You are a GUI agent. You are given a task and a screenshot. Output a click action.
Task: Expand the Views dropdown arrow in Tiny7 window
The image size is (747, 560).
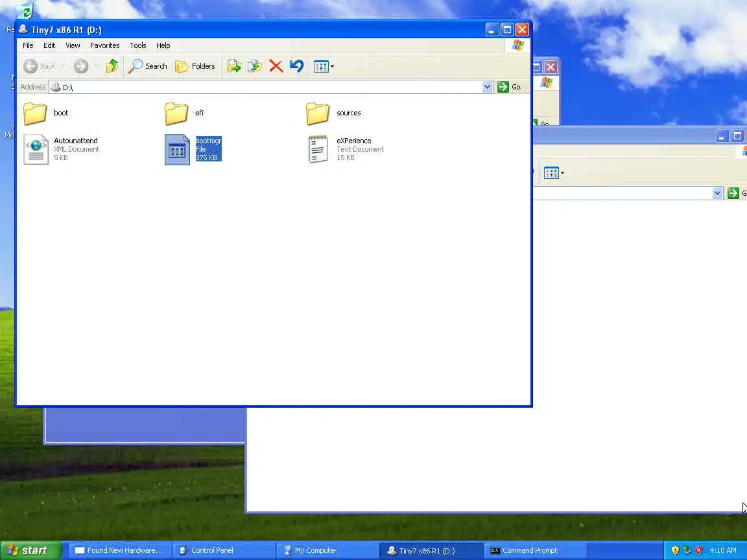333,66
